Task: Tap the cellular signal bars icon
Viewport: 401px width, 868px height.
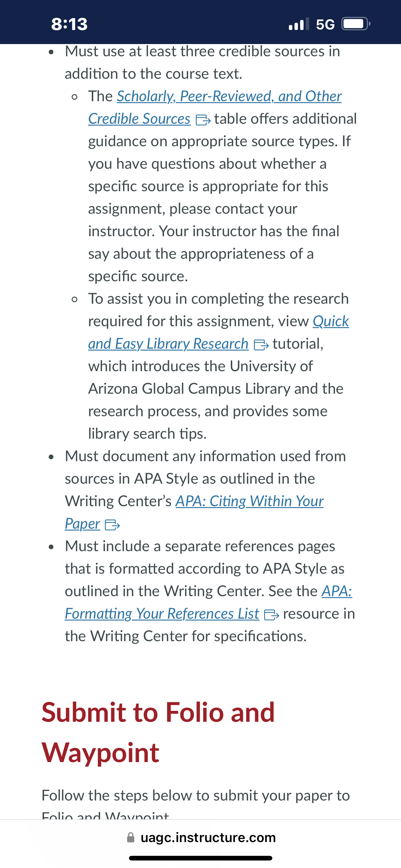Action: click(299, 24)
